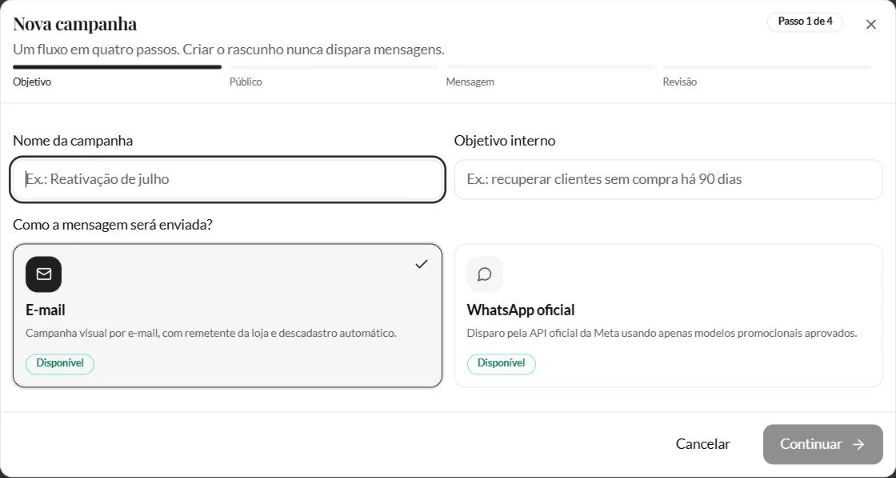The height and width of the screenshot is (478, 896).
Task: Click the 'Disparo pela API oficial' description
Action: click(x=662, y=333)
